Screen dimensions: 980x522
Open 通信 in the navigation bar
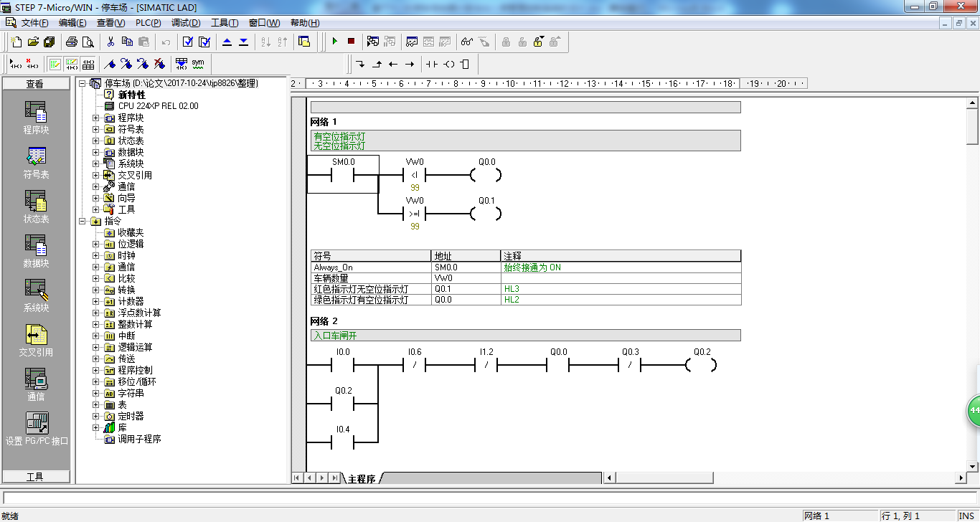[x=36, y=385]
